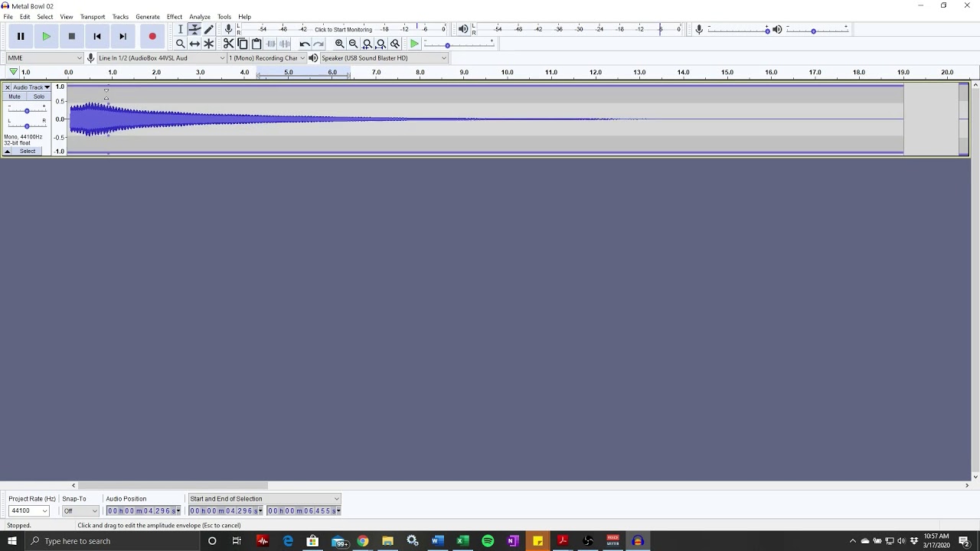Select the Zoom magnifier tool in the tools palette

pos(181,44)
